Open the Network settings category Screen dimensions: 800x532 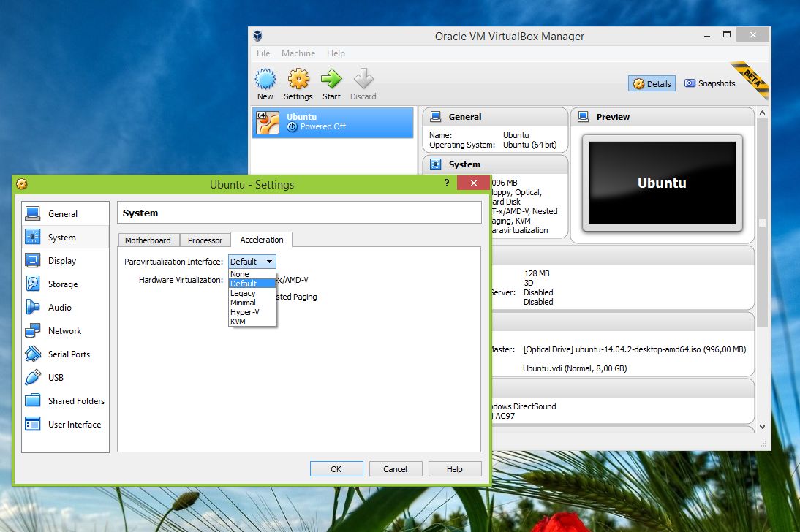pos(65,331)
